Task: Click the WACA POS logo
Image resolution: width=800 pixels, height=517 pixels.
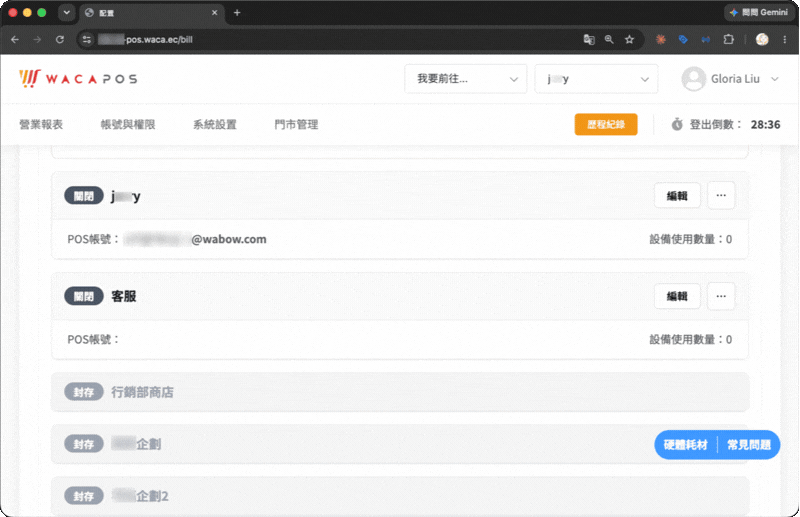Action: [x=78, y=79]
